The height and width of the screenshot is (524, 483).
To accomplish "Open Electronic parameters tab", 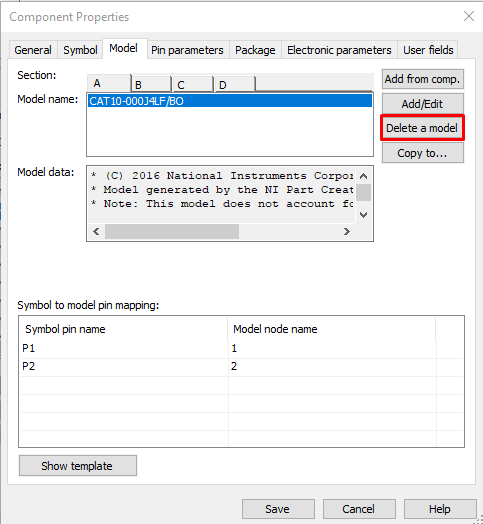I will tap(339, 50).
